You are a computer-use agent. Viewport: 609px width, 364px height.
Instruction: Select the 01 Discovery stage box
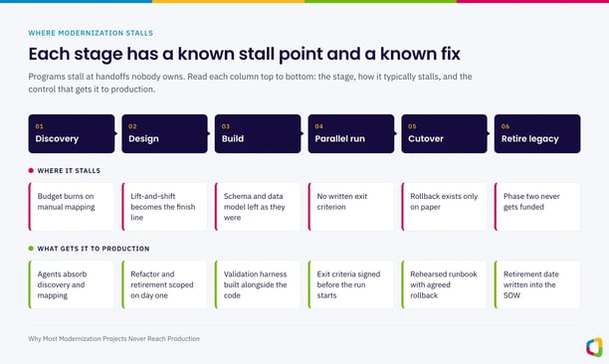(72, 133)
